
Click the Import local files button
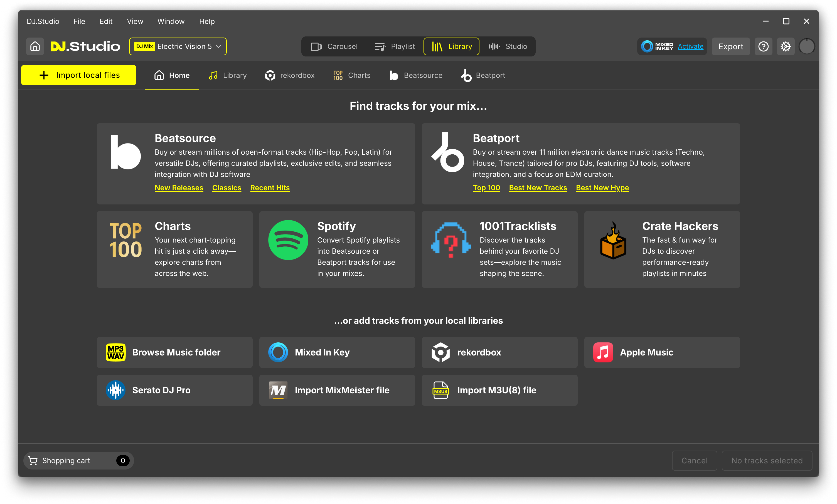[78, 75]
